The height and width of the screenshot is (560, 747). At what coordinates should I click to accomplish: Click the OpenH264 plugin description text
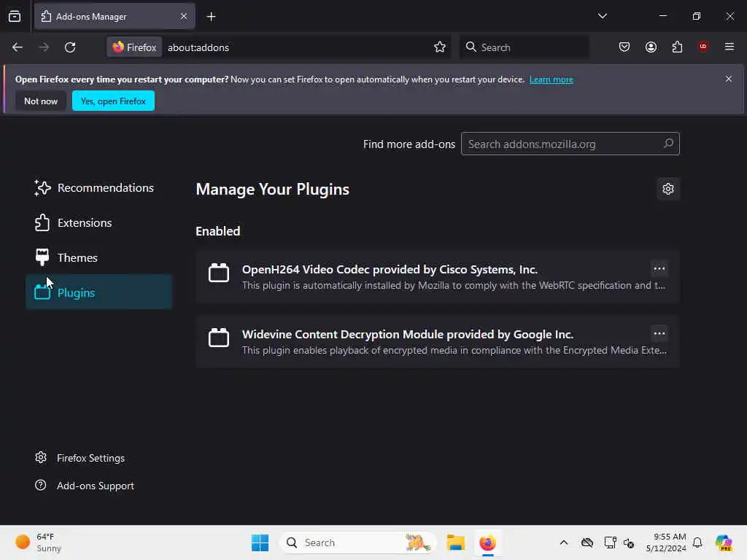454,286
